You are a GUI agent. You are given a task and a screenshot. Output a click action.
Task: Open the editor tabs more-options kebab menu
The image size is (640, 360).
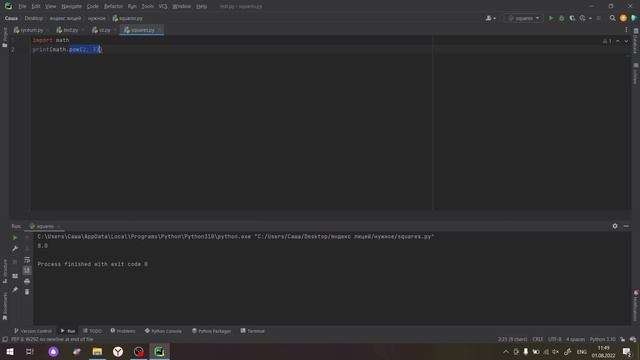626,30
